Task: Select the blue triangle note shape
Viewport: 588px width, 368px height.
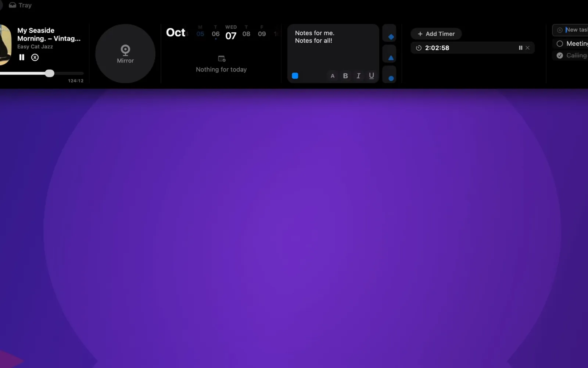Action: (x=391, y=58)
